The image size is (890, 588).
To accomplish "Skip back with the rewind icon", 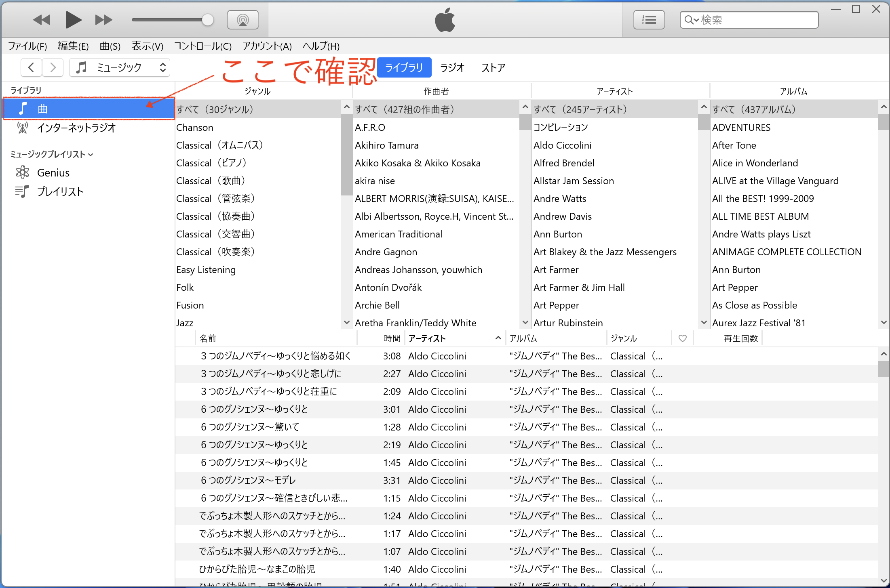I will 42,20.
